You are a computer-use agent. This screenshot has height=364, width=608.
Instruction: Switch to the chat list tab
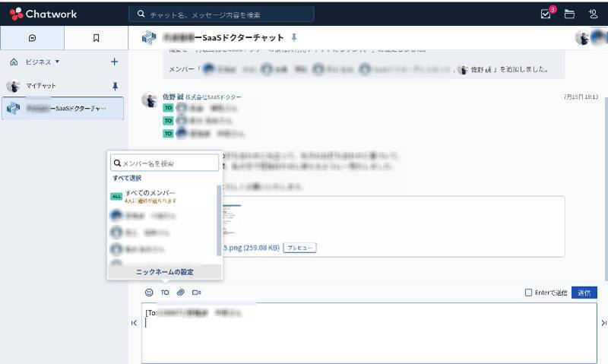(32, 37)
